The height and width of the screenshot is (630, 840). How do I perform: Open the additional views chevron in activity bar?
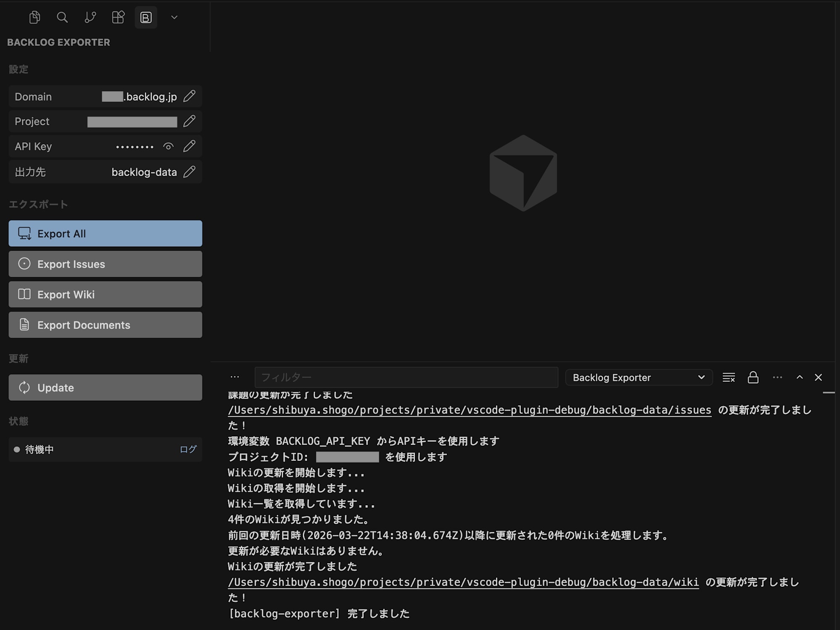(x=174, y=18)
